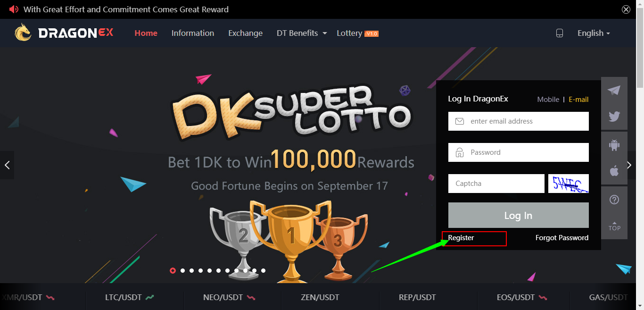Viewport: 644px width, 310px height.
Task: Select the second carousel dot indicator
Action: click(x=182, y=271)
